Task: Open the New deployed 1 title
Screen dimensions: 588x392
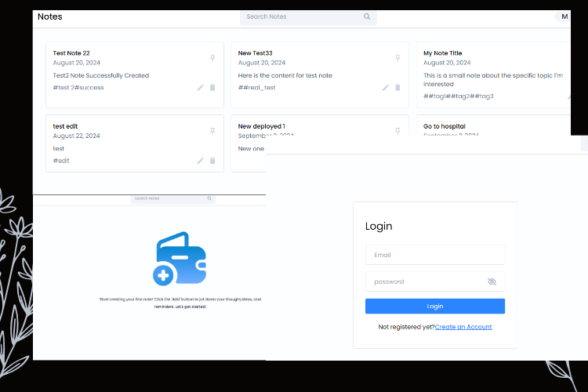Action: tap(261, 126)
